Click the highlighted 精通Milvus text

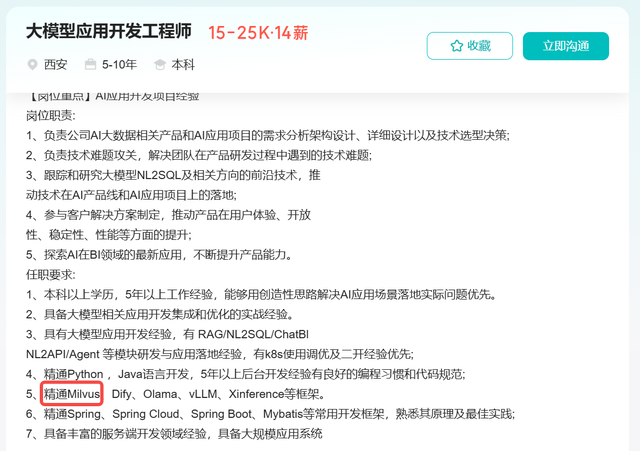pyautogui.click(x=72, y=394)
